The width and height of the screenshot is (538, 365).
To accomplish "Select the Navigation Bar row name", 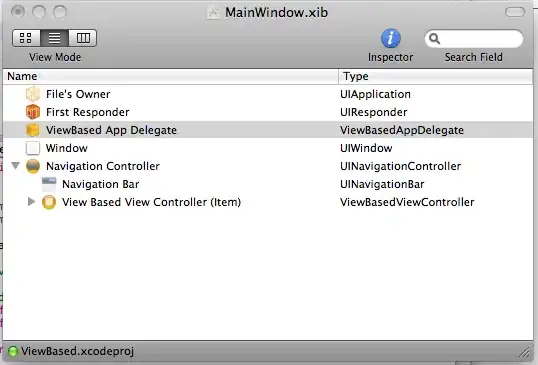I will tap(101, 184).
